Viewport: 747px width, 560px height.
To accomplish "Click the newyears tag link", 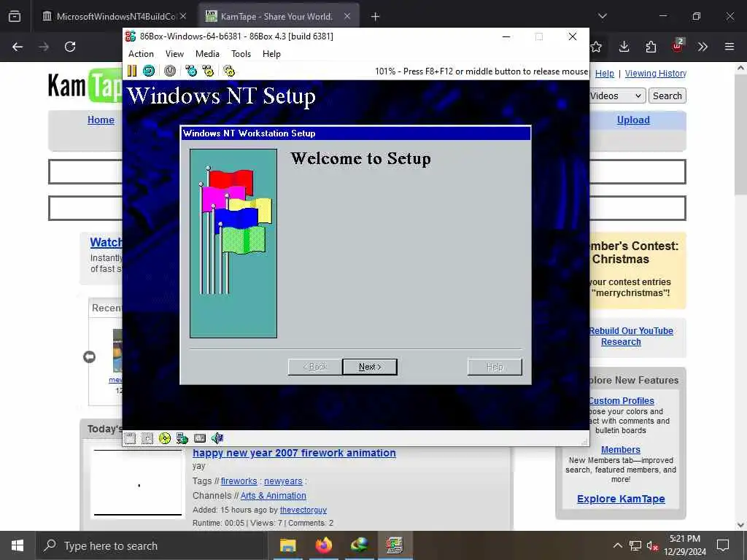I will (283, 481).
